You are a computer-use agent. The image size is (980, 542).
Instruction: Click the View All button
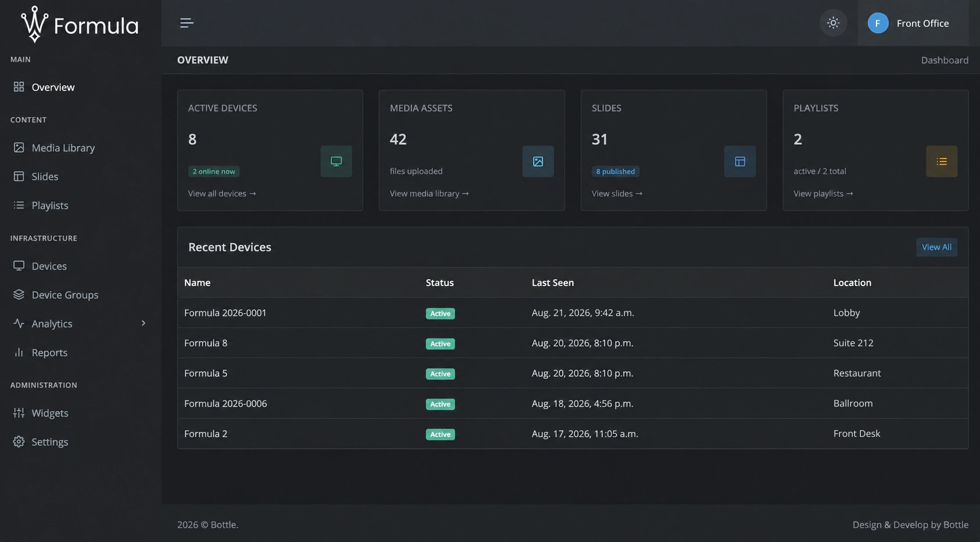coord(936,247)
